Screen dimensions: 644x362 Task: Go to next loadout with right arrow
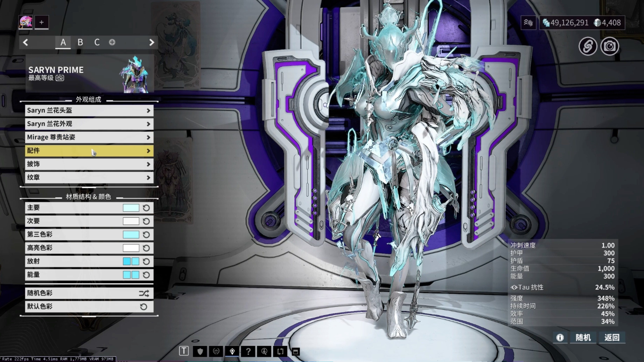(x=152, y=42)
